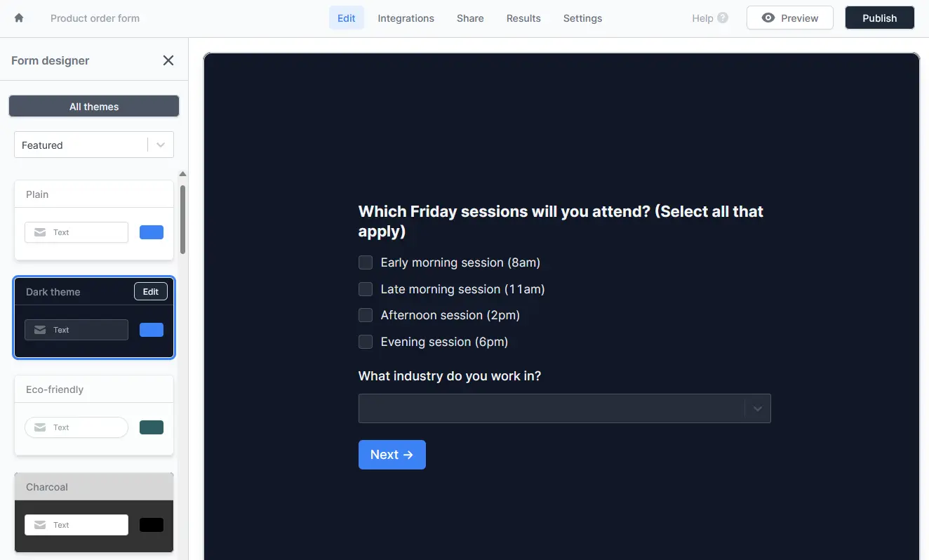Click envelope icon in Plain theme preview
The width and height of the screenshot is (929, 560).
(41, 232)
